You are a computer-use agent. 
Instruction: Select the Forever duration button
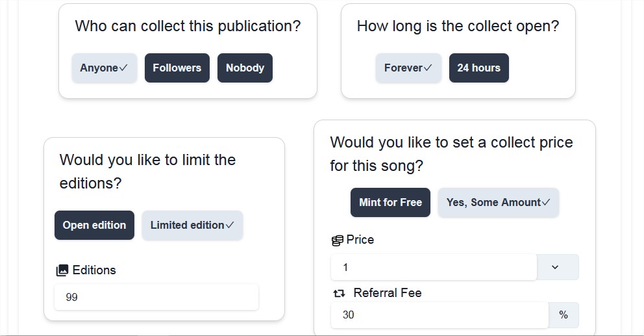click(x=408, y=68)
